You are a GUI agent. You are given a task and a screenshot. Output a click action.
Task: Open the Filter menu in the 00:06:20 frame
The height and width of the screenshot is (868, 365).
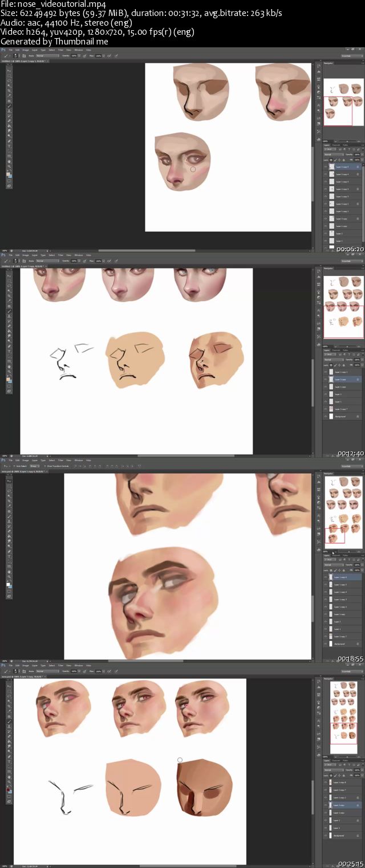(60, 50)
